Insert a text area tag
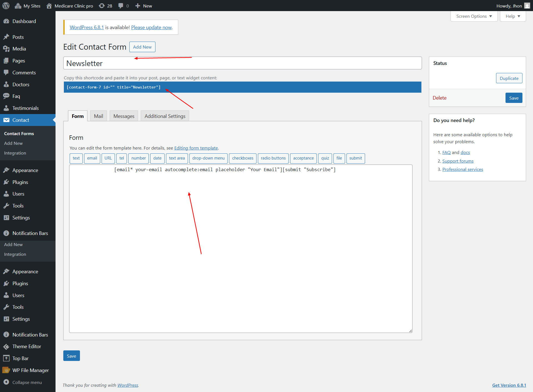Screen dimensions: 533x392 177,158
